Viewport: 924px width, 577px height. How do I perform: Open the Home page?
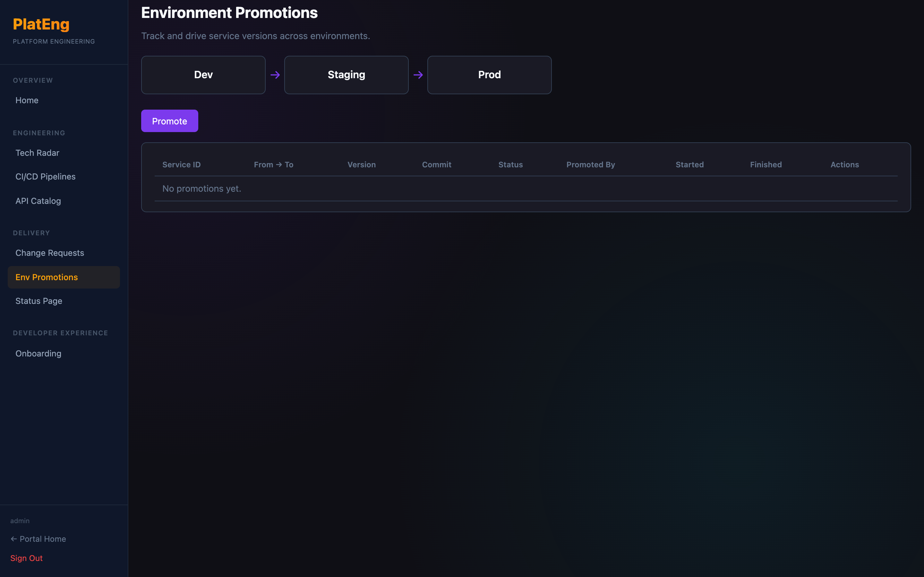27,100
